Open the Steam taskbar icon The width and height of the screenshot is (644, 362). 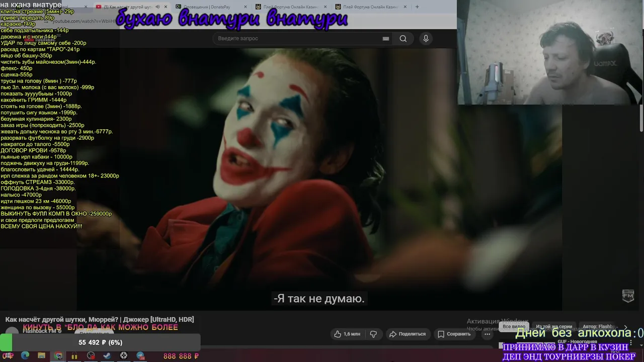click(107, 355)
